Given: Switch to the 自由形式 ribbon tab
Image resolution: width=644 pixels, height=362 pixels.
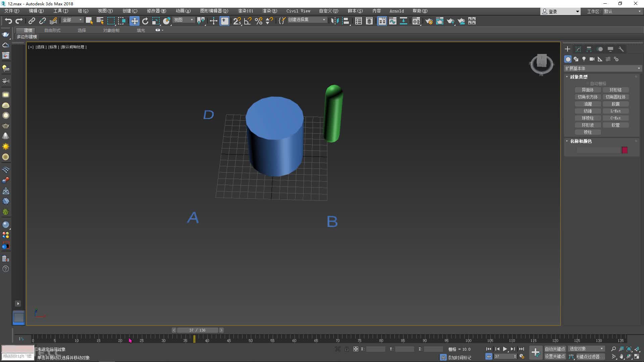Looking at the screenshot, I should (52, 30).
